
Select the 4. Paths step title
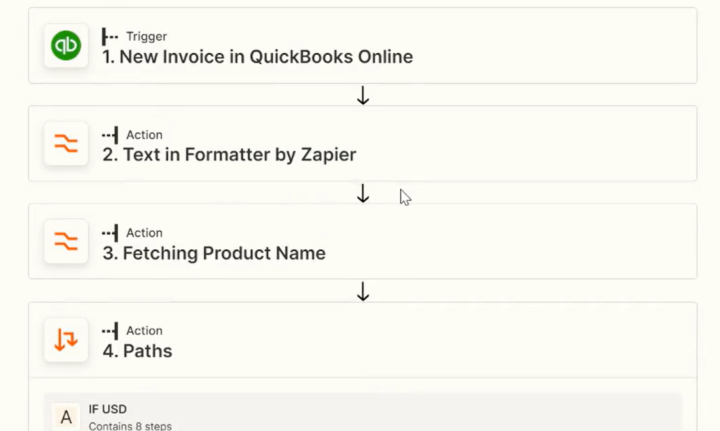pos(137,351)
